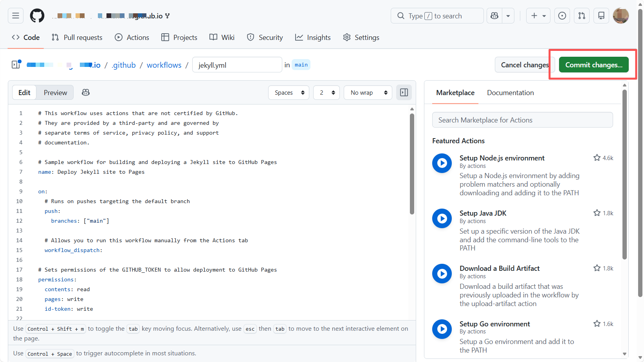Viewport: 644px width, 362px height.
Task: Open pull requests icon in header
Action: pos(582,16)
